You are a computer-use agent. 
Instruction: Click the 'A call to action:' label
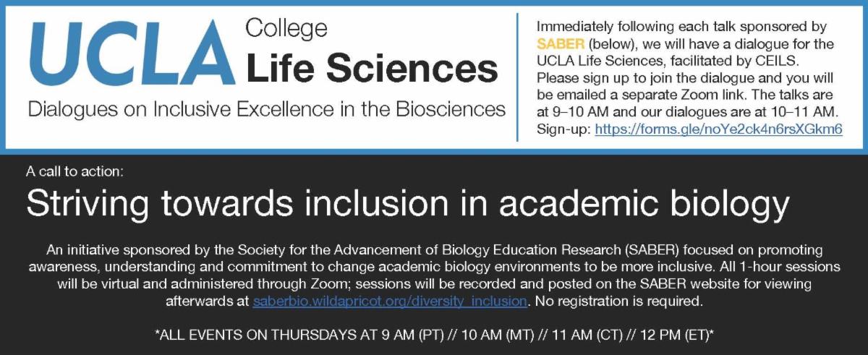coord(75,172)
